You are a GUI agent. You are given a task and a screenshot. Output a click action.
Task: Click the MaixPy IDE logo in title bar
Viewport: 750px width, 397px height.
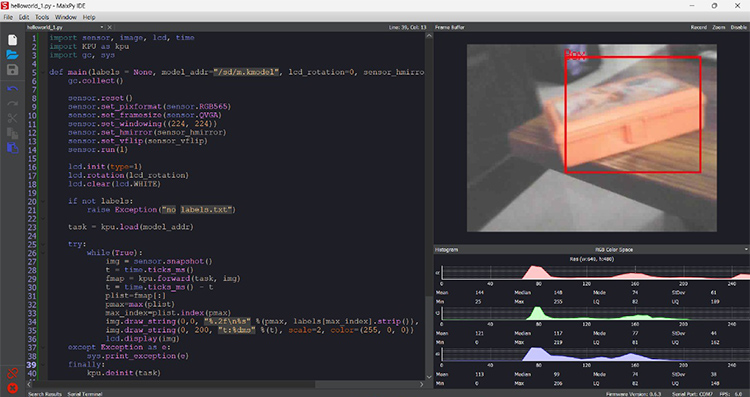point(5,5)
